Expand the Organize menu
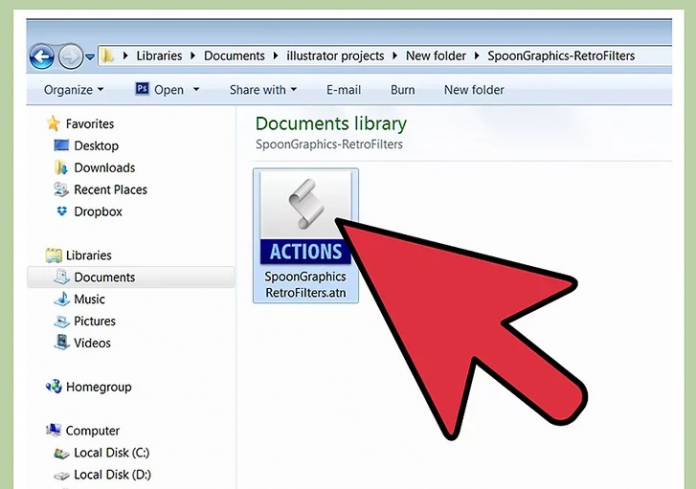 tap(73, 90)
